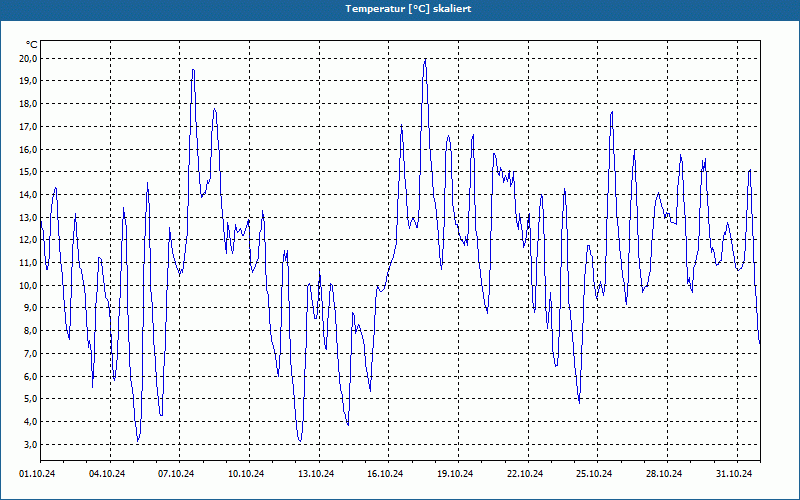The height and width of the screenshot is (500, 800).
Task: Click the 19.10.24 date label
Action: (x=455, y=474)
